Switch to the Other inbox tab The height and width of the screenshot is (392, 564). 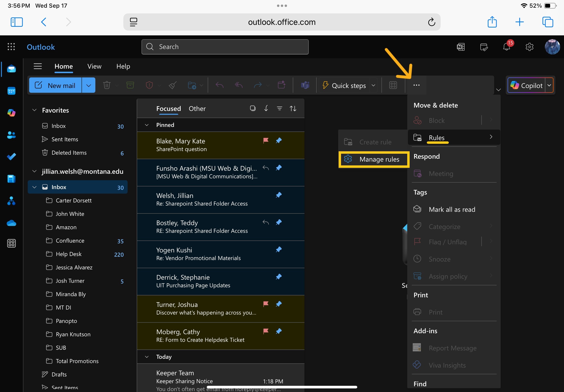point(197,109)
